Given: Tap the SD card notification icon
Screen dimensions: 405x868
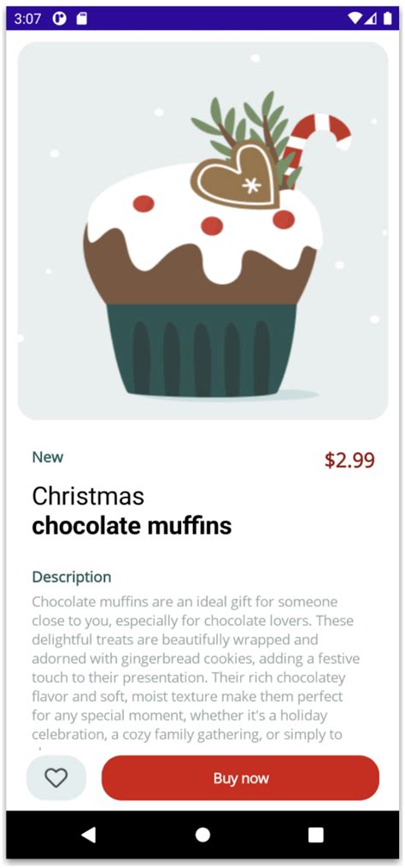Looking at the screenshot, I should coord(82,18).
